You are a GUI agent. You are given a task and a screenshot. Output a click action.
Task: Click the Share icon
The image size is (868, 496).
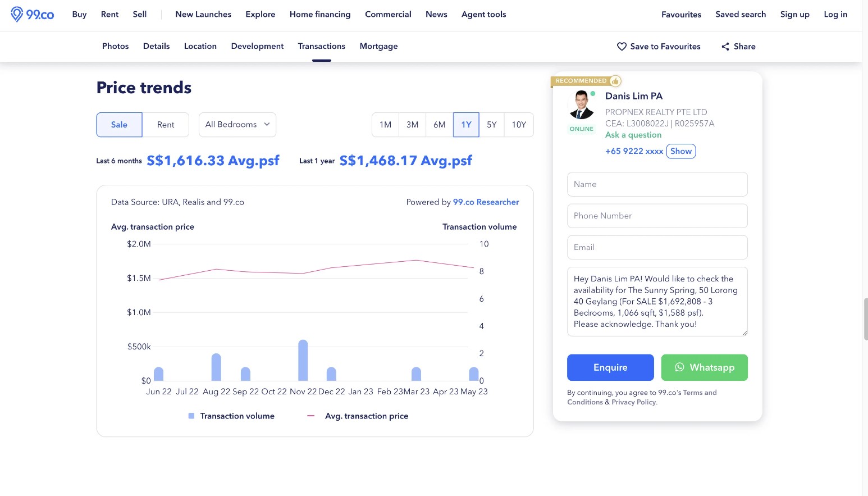pyautogui.click(x=725, y=47)
